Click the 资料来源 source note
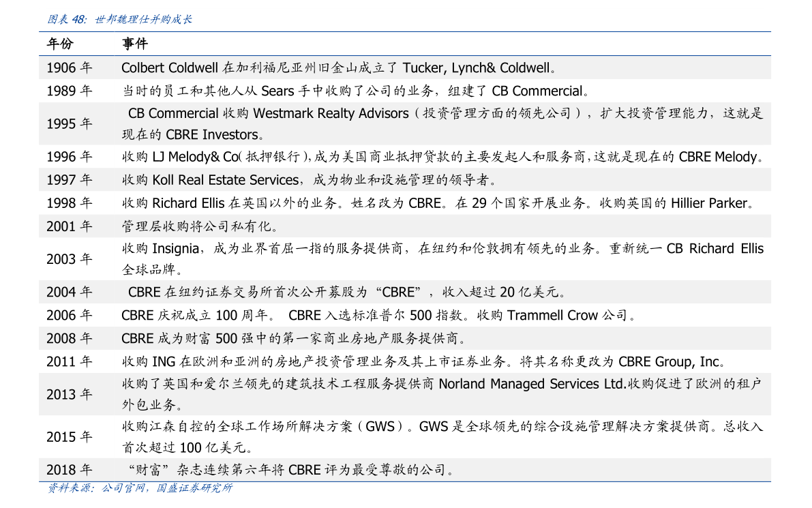The height and width of the screenshot is (508, 812). (x=140, y=488)
